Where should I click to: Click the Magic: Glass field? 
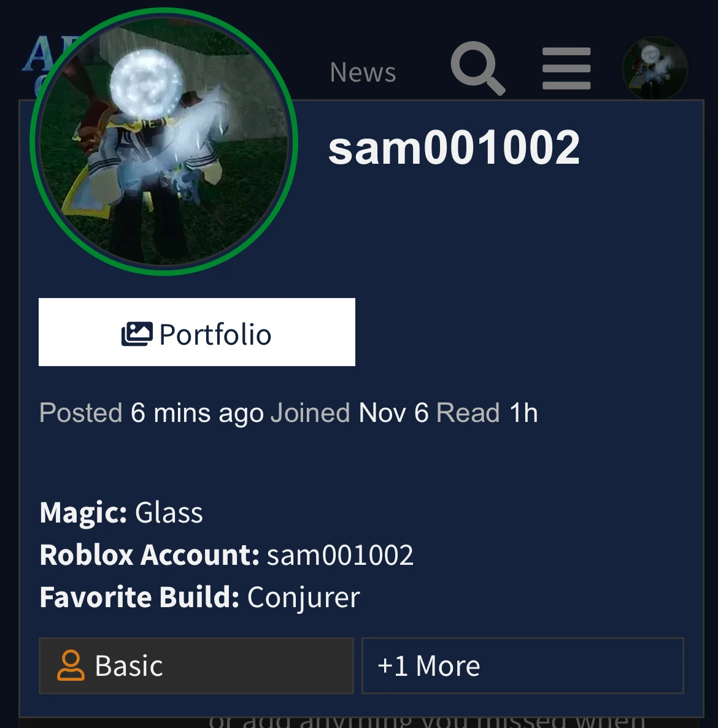click(122, 513)
